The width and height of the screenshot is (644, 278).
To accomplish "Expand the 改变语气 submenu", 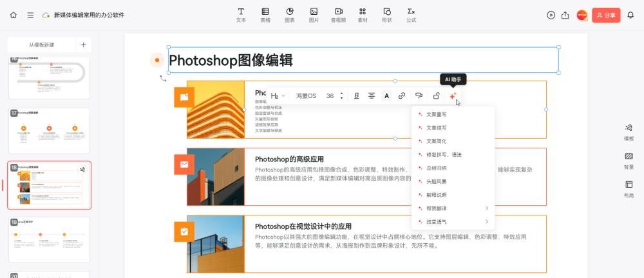I will click(453, 222).
